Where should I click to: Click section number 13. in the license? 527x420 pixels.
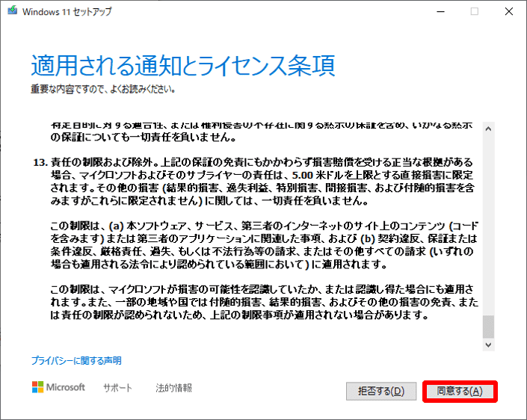40,163
